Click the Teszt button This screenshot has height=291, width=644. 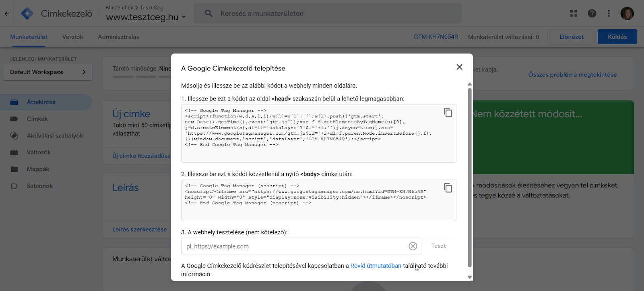439,246
